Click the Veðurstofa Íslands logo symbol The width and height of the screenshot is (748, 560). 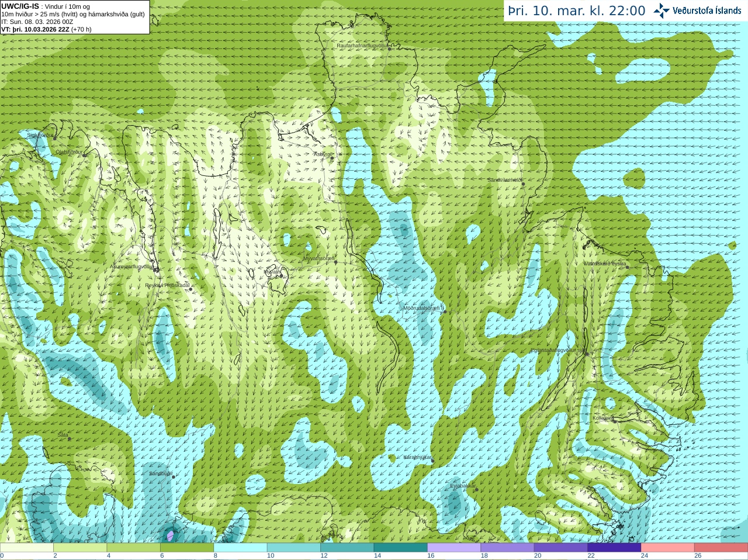662,11
